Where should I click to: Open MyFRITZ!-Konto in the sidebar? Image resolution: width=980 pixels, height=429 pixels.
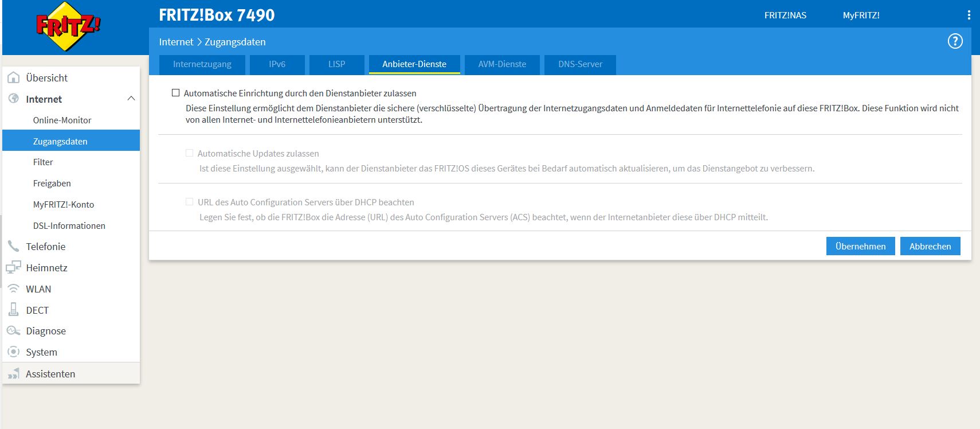point(71,205)
